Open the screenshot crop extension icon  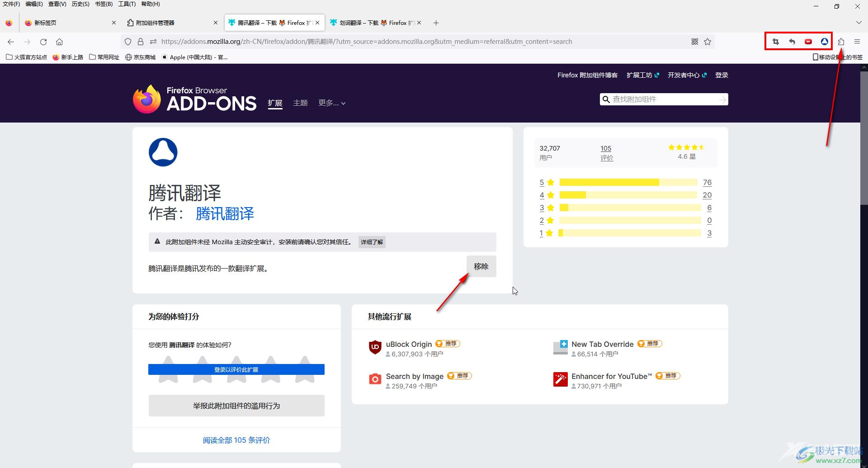[776, 42]
